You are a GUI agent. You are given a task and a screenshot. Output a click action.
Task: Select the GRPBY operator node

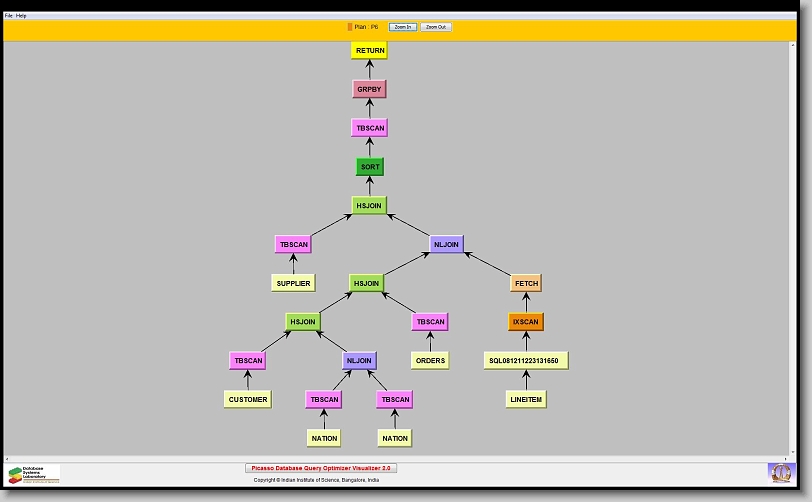369,89
